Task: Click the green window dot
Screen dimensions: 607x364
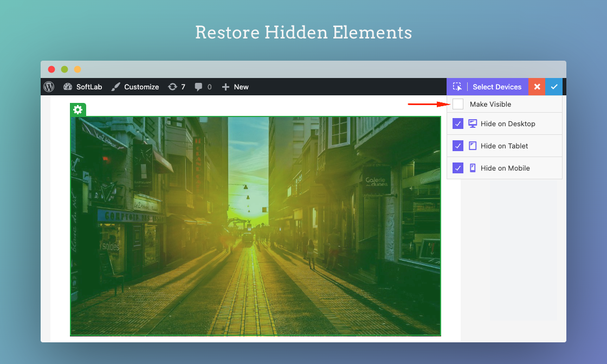Action: point(64,69)
